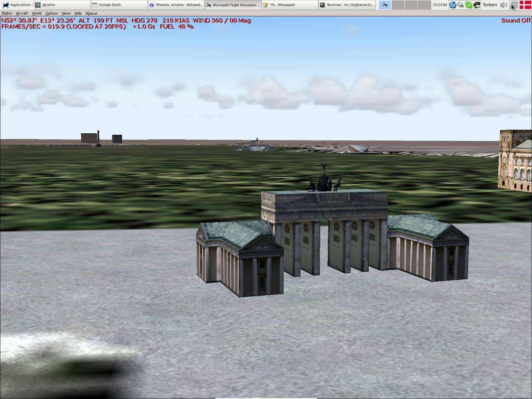The width and height of the screenshot is (532, 399).
Task: Click the HP logo tray icon
Action: (x=453, y=5)
